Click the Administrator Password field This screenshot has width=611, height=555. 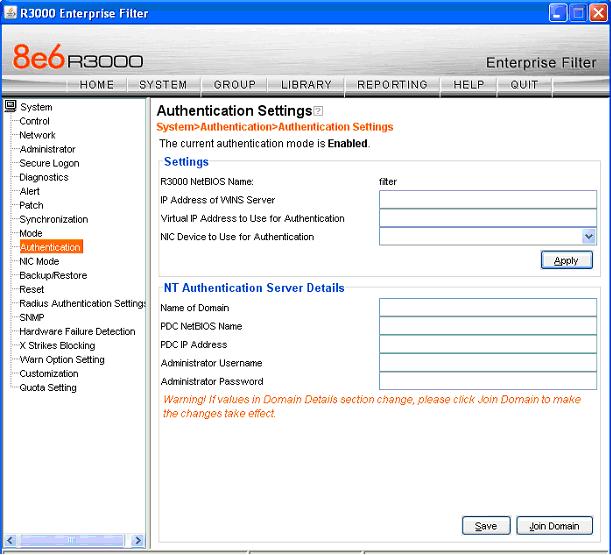487,381
